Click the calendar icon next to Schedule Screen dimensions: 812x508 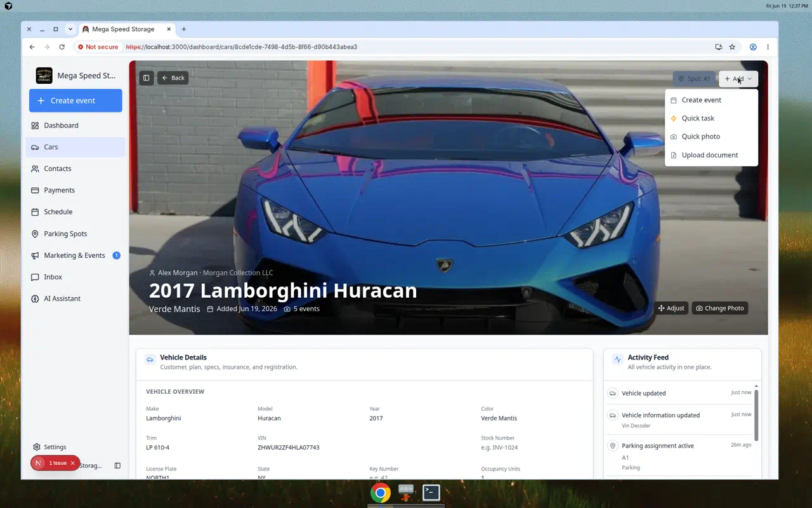(x=35, y=211)
